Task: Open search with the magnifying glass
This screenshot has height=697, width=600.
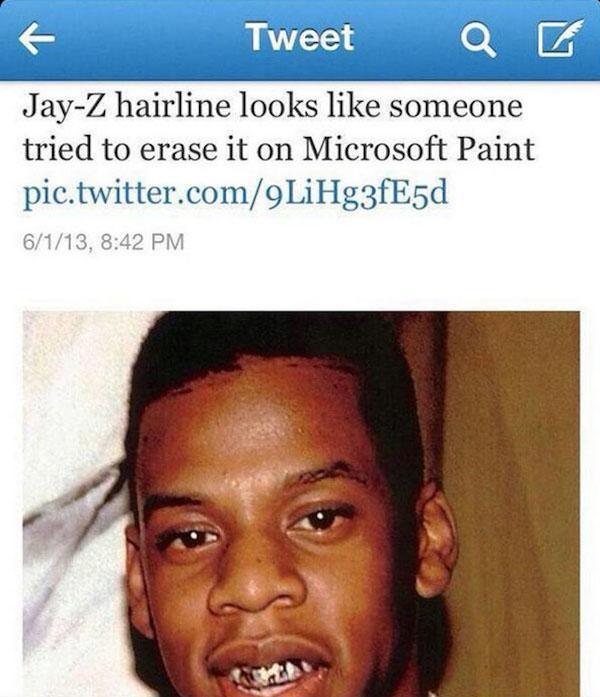Action: 478,40
